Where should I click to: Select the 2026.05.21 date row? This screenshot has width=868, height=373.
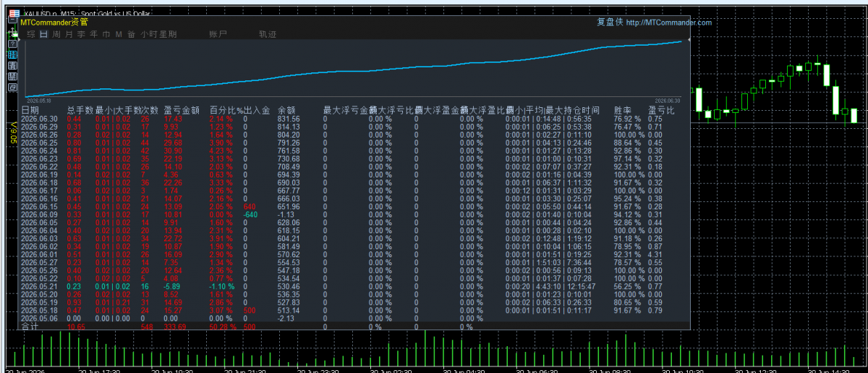[x=39, y=286]
